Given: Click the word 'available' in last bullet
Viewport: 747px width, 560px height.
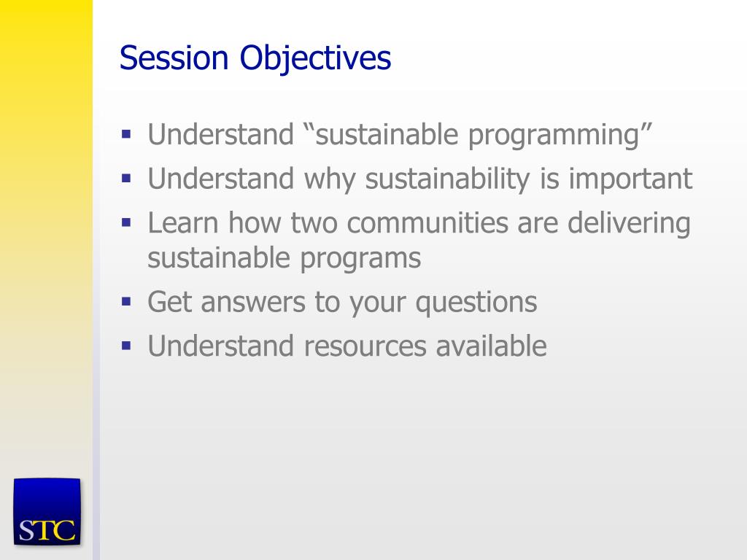Looking at the screenshot, I should (x=491, y=346).
